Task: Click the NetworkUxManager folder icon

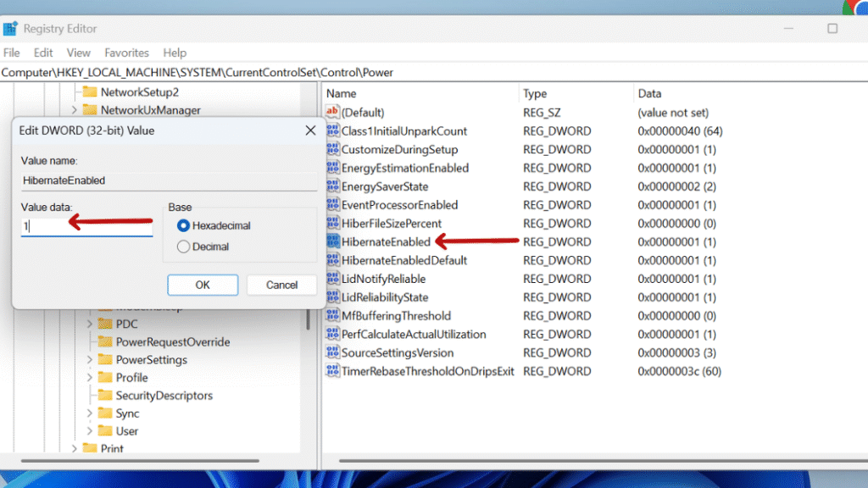Action: 90,109
